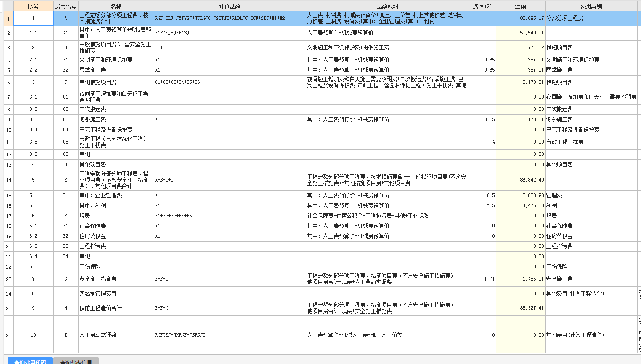Click the formula cell A+B+C+D

(x=230, y=180)
